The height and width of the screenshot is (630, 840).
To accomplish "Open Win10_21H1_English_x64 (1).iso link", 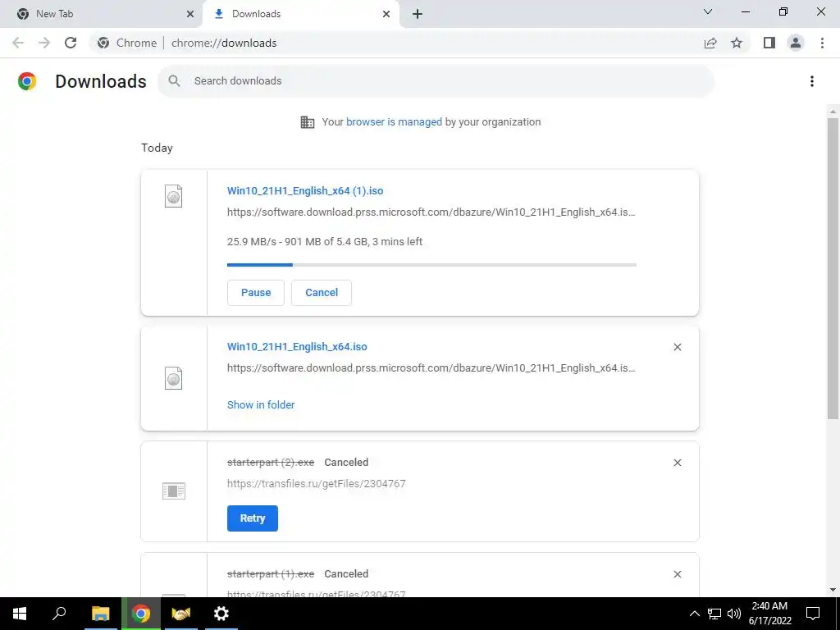I will (305, 190).
